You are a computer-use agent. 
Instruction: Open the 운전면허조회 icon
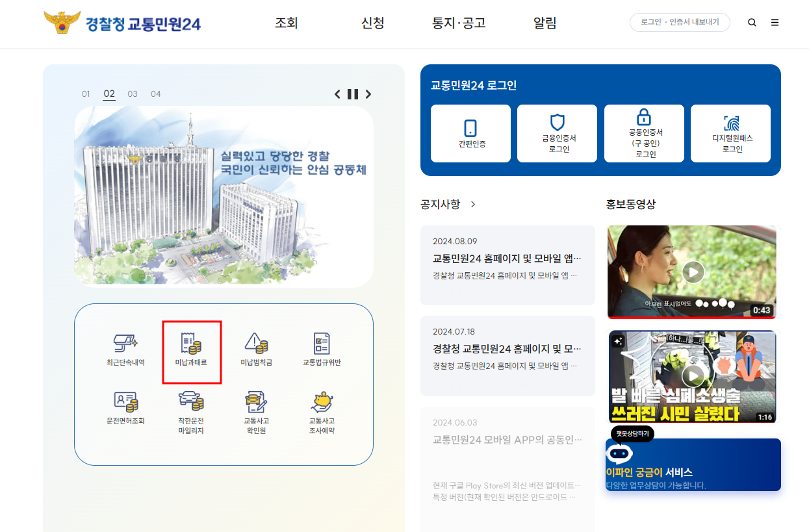pyautogui.click(x=125, y=408)
